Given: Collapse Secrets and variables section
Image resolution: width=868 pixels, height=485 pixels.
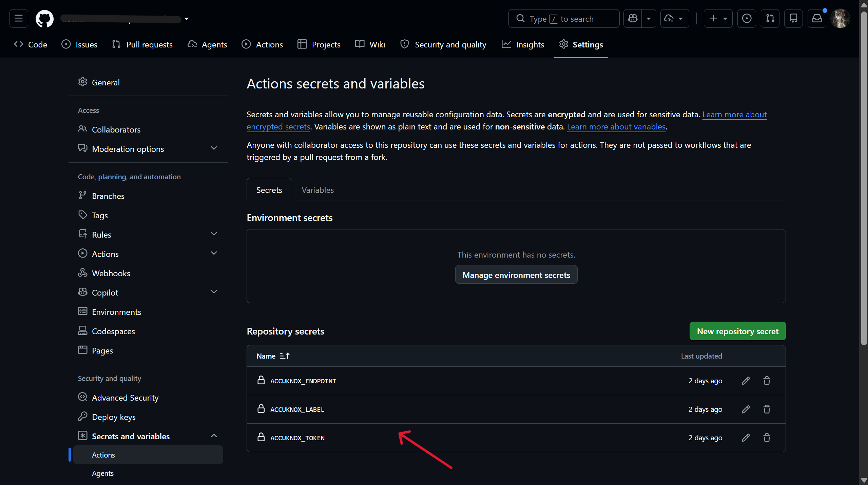Looking at the screenshot, I should (214, 436).
